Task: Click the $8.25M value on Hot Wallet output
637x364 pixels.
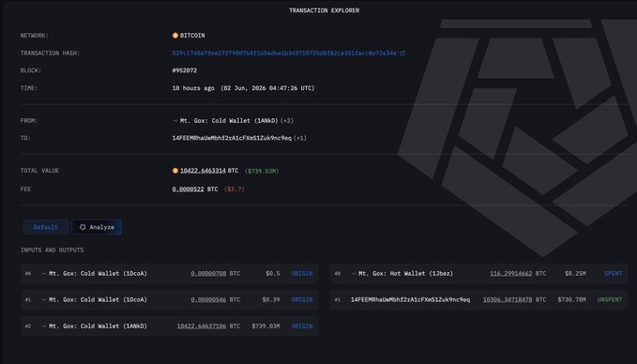Action: [x=575, y=274]
